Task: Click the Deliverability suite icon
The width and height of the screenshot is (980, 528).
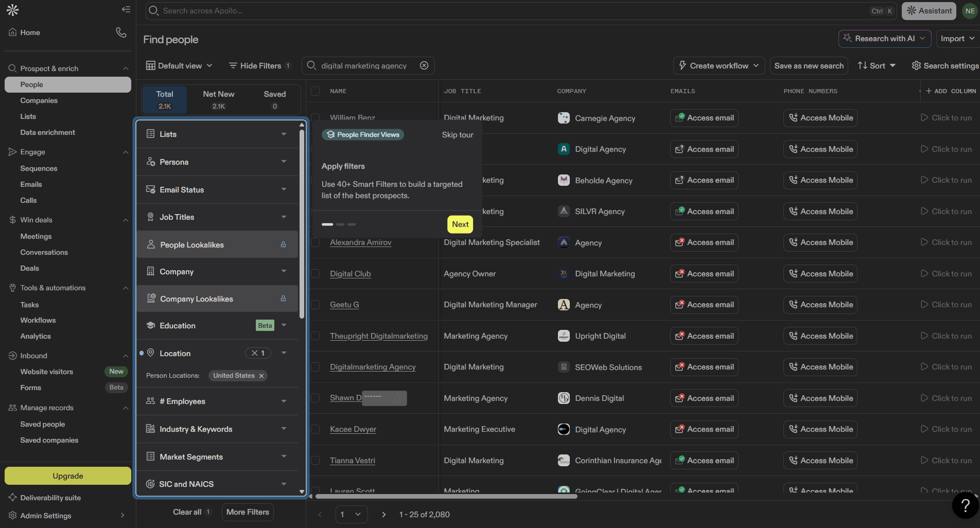Action: (x=13, y=498)
